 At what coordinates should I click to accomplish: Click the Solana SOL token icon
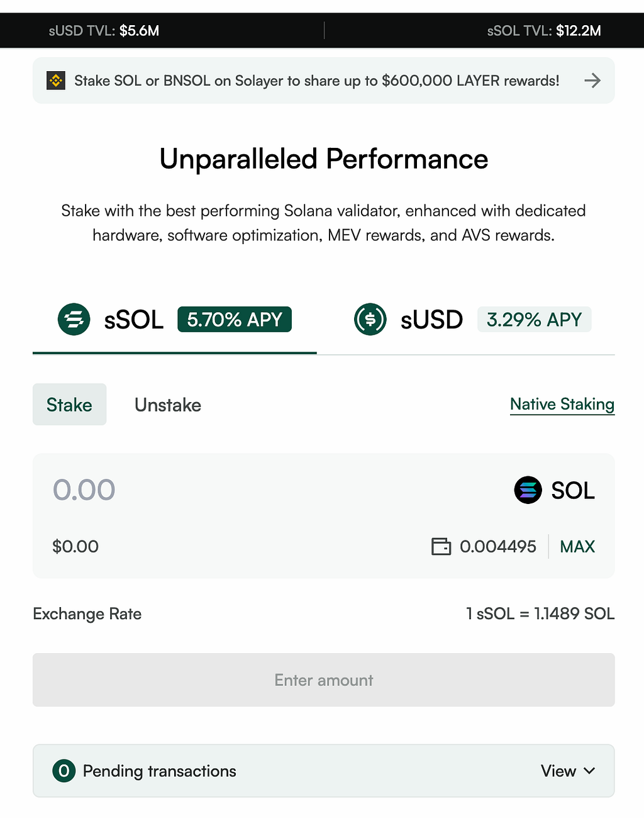click(x=528, y=490)
